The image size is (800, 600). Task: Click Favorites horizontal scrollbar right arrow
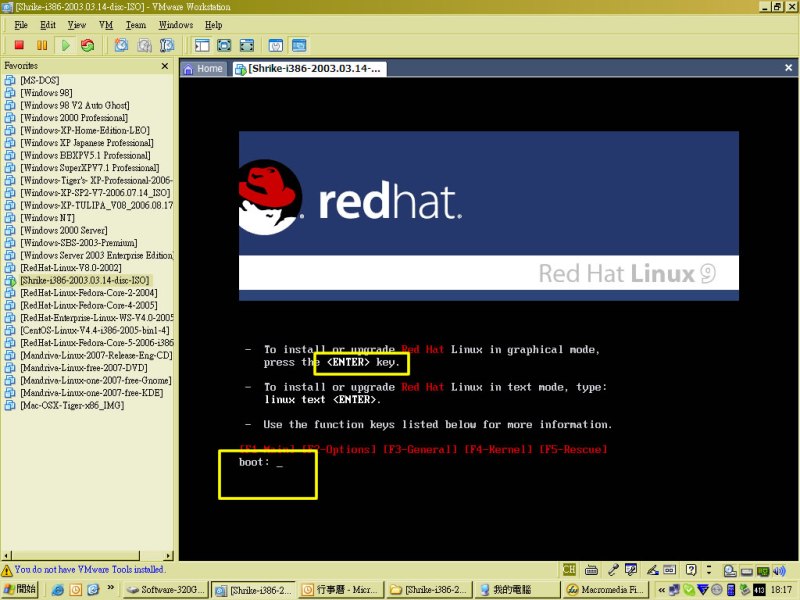[x=168, y=556]
